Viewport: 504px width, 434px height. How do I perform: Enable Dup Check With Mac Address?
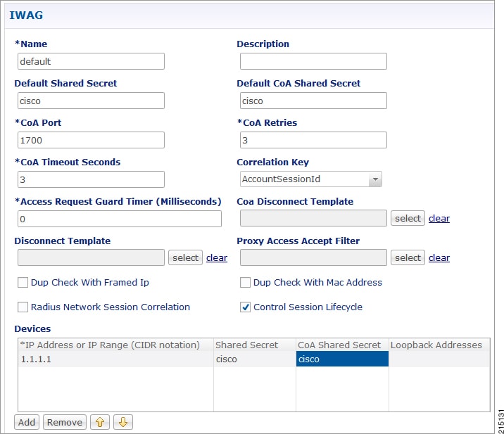click(x=245, y=282)
